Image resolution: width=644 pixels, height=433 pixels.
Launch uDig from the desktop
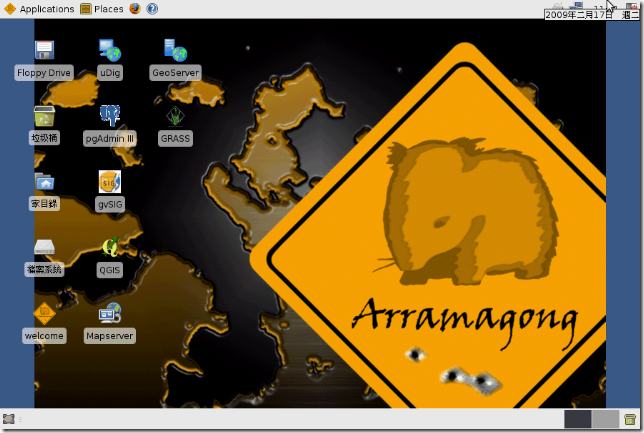110,51
